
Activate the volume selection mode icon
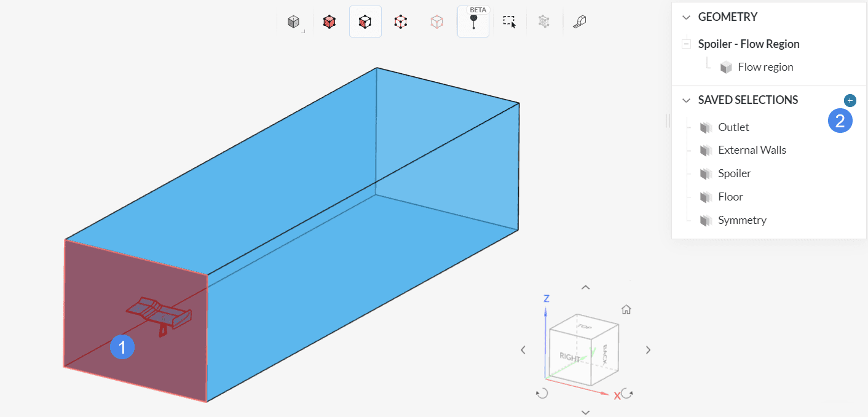coord(329,22)
